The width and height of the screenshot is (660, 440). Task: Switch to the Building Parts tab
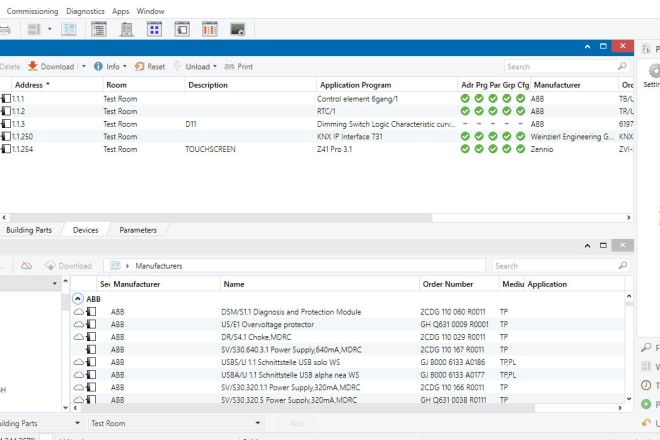pyautogui.click(x=29, y=230)
